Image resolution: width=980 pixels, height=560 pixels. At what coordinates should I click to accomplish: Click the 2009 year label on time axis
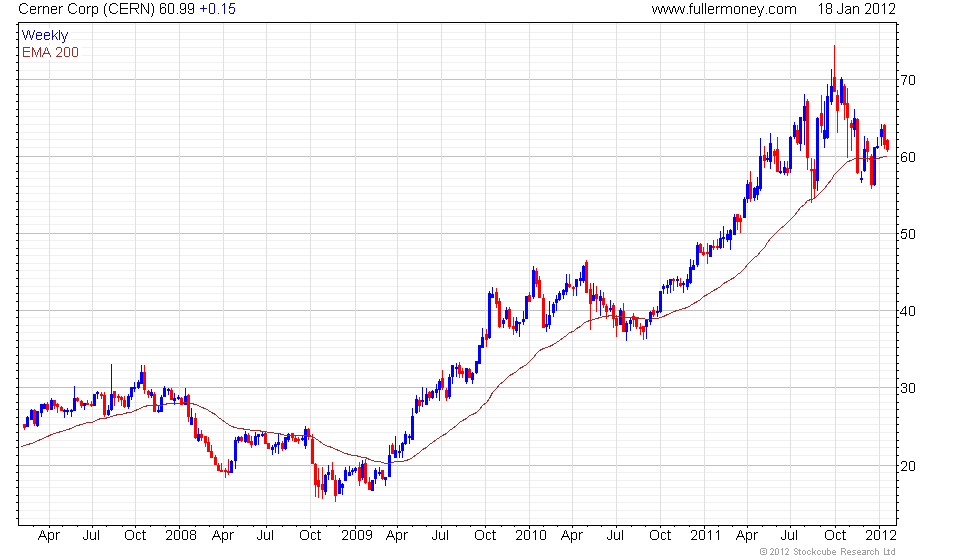point(356,536)
